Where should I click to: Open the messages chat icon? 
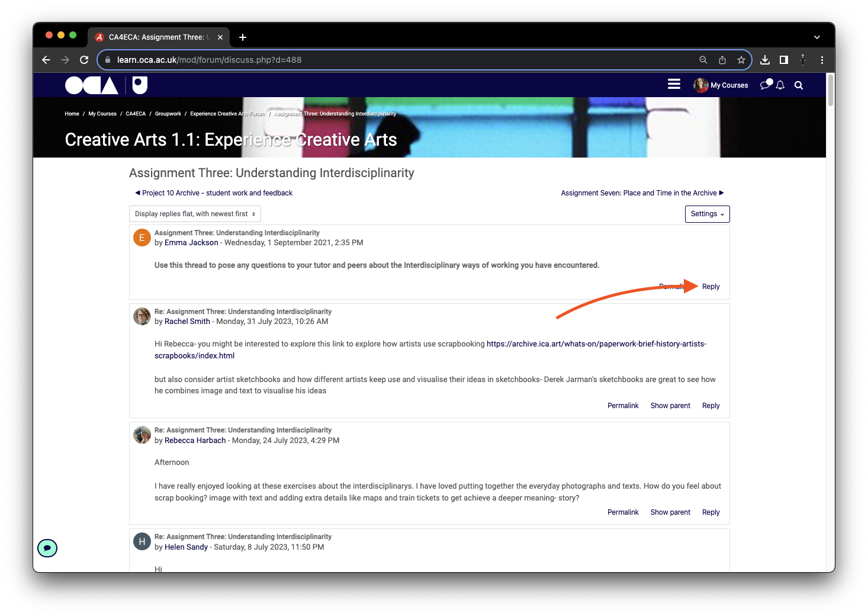click(764, 85)
